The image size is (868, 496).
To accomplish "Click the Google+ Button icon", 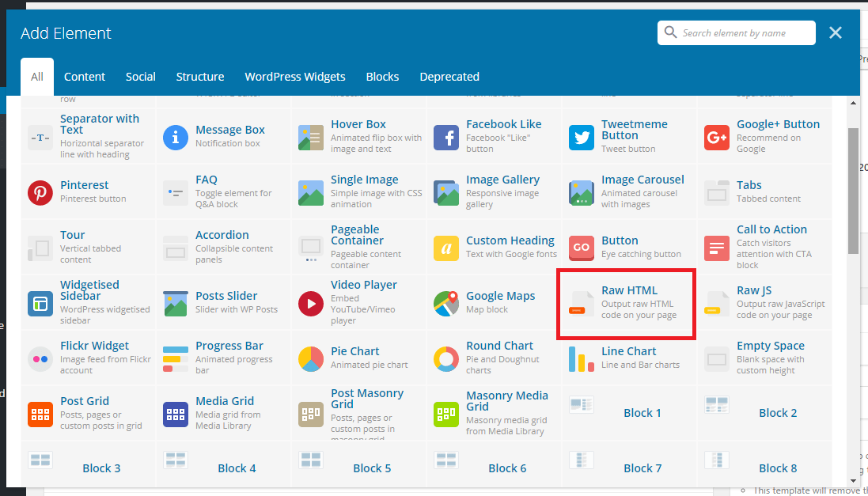I will pyautogui.click(x=717, y=138).
